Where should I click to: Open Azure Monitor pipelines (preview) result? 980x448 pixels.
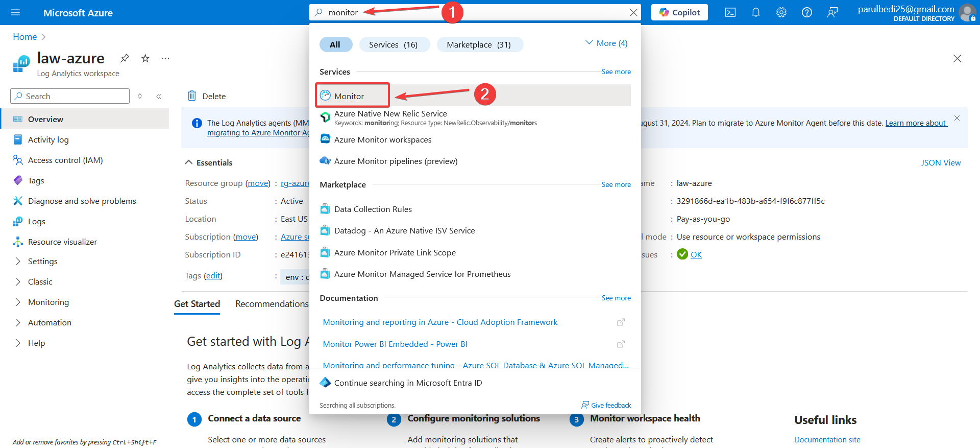[475, 161]
